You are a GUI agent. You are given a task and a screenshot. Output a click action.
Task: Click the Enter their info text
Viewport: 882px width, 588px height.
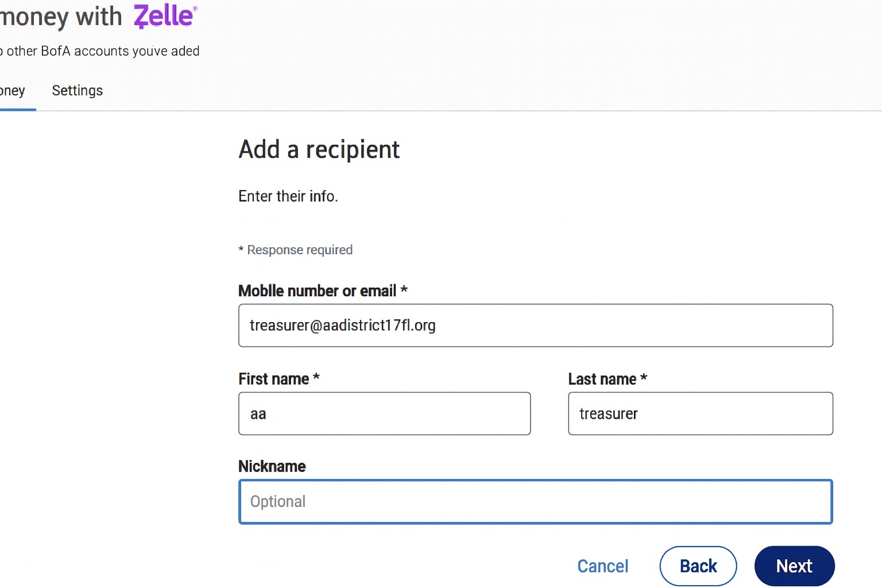[x=288, y=196]
